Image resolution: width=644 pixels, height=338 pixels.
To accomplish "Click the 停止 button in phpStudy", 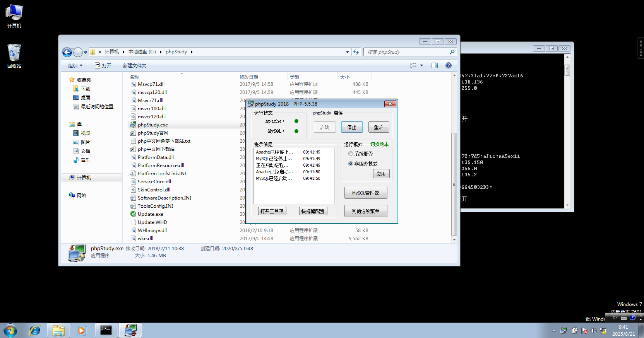I will 352,127.
